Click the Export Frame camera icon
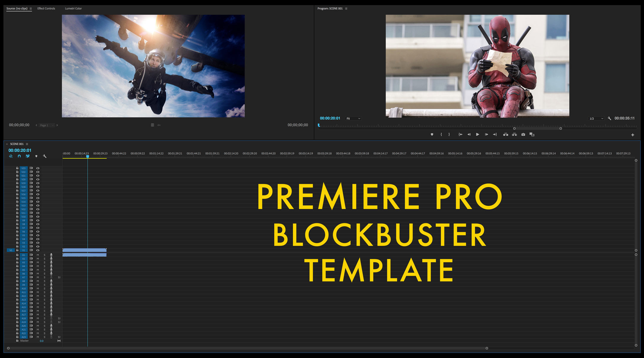Viewport: 644px width, 358px height. coord(523,134)
